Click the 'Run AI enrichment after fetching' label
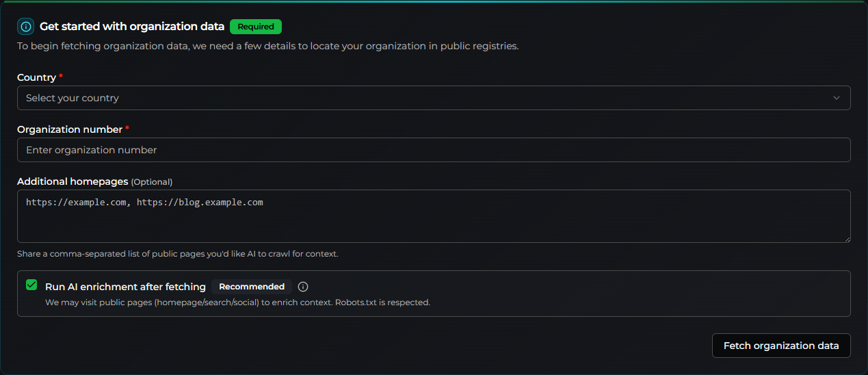868x375 pixels. [x=125, y=287]
